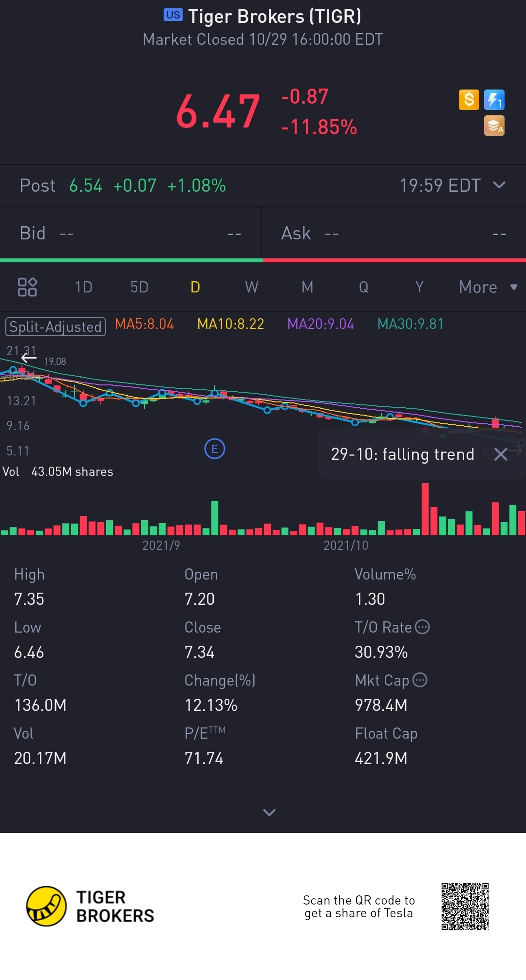Select the Y yearly chart tab
The height and width of the screenshot is (980, 526).
pos(419,287)
